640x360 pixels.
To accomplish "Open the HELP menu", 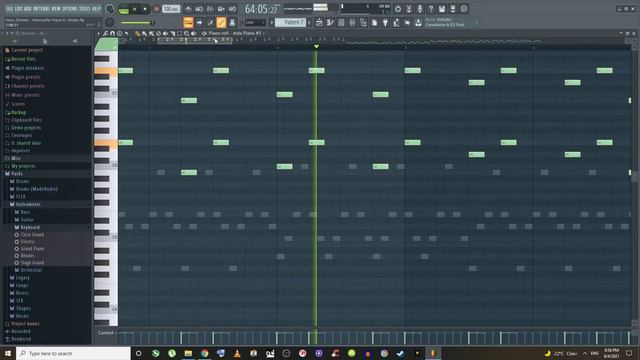I will [96, 9].
